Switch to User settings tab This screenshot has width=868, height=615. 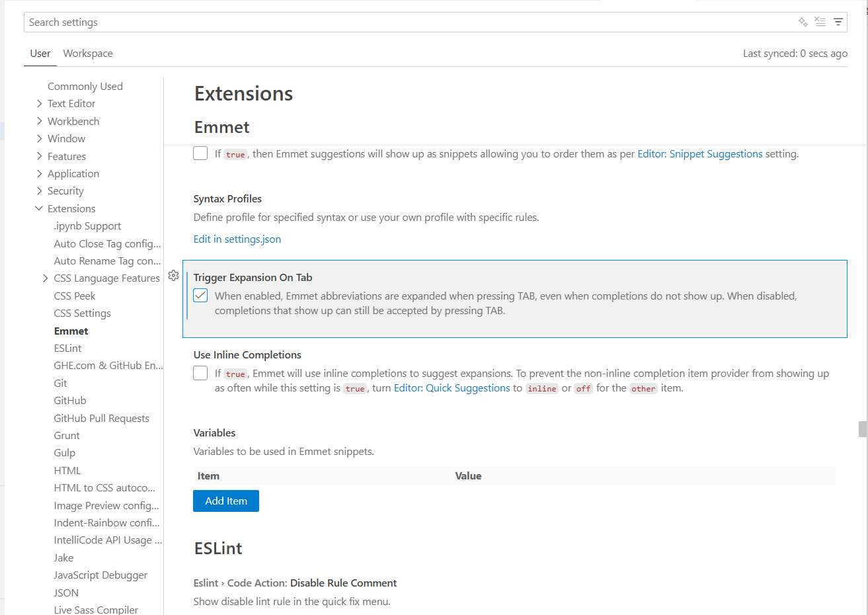40,54
